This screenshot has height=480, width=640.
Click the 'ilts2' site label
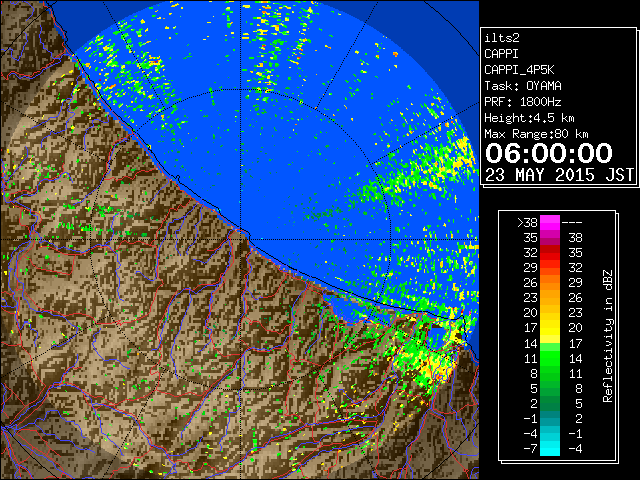(502, 38)
